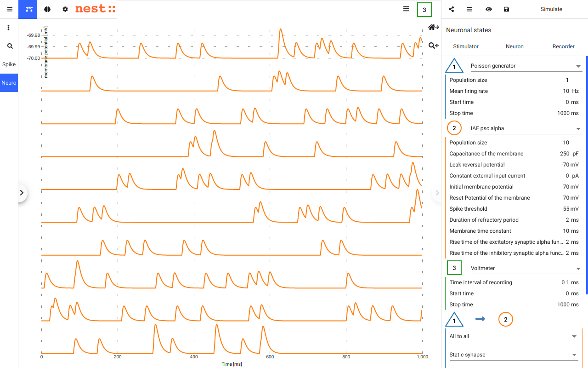This screenshot has height=368, width=588.
Task: Edit Membrane time constant value 10
Action: click(x=566, y=231)
